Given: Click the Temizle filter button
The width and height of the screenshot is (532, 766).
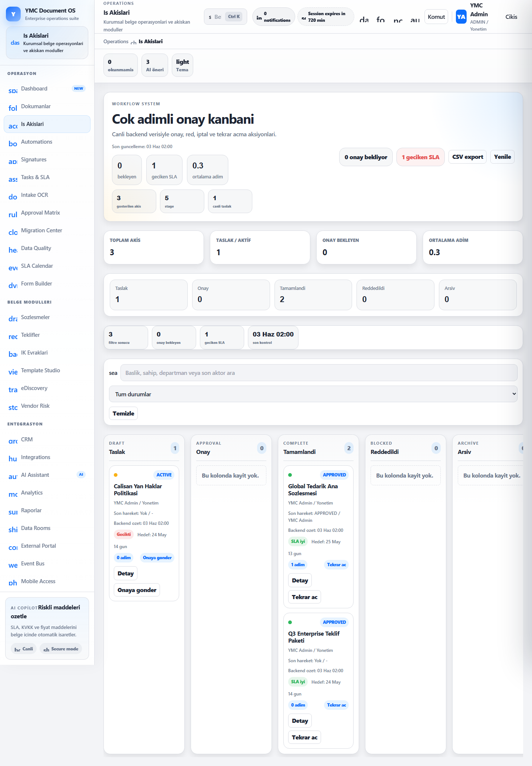Looking at the screenshot, I should click(x=123, y=413).
